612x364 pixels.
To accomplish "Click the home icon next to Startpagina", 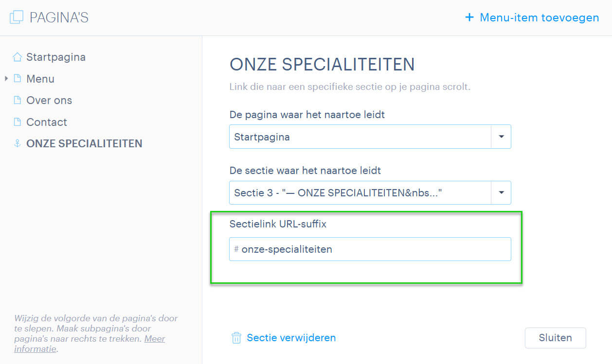I will pyautogui.click(x=17, y=57).
